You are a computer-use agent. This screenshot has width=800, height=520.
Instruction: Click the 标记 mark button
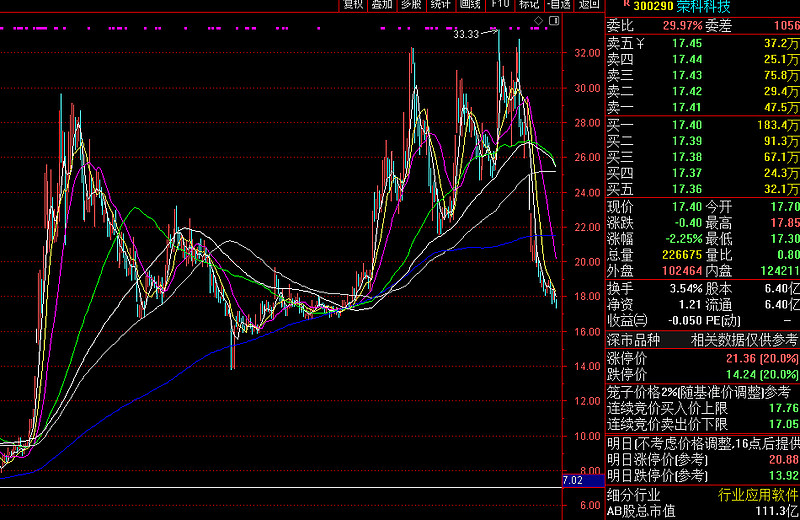(x=529, y=5)
